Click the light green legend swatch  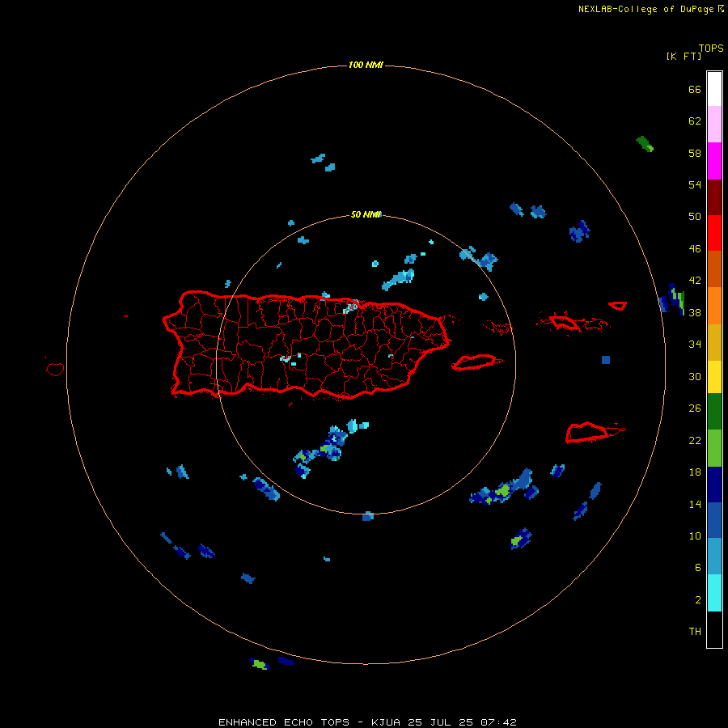714,448
